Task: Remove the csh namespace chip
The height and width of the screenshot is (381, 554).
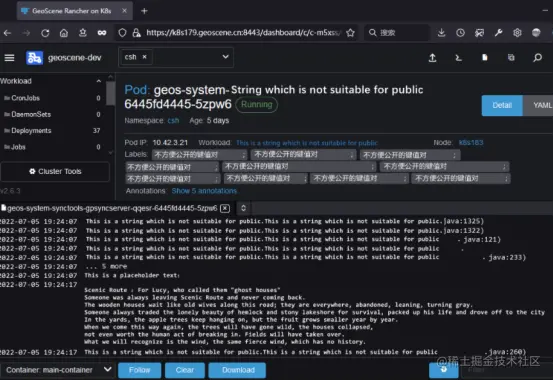Action: click(x=145, y=57)
